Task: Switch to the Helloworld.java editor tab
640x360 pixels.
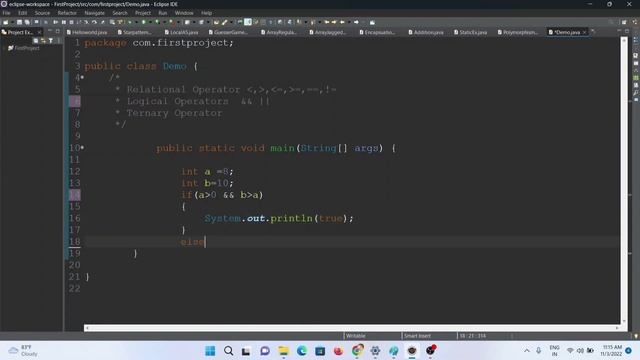Action: [87, 32]
